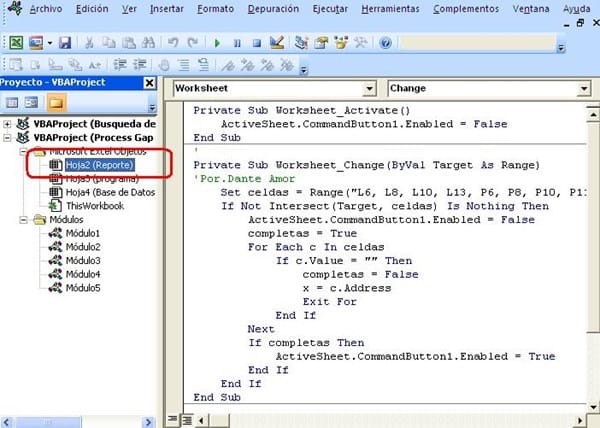The image size is (600, 428).
Task: Open Find with the binoculars icon
Action: (148, 42)
